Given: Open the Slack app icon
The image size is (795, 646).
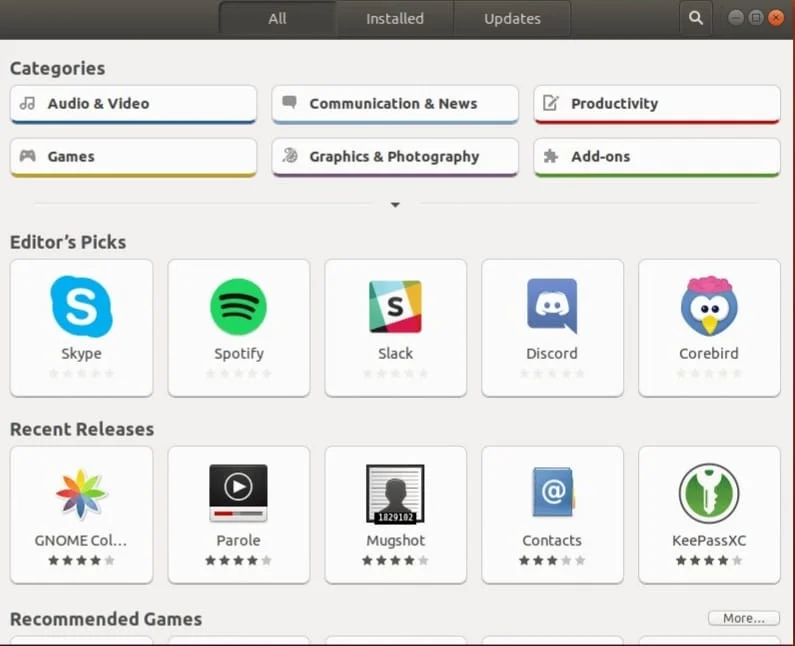Looking at the screenshot, I should click(x=395, y=306).
